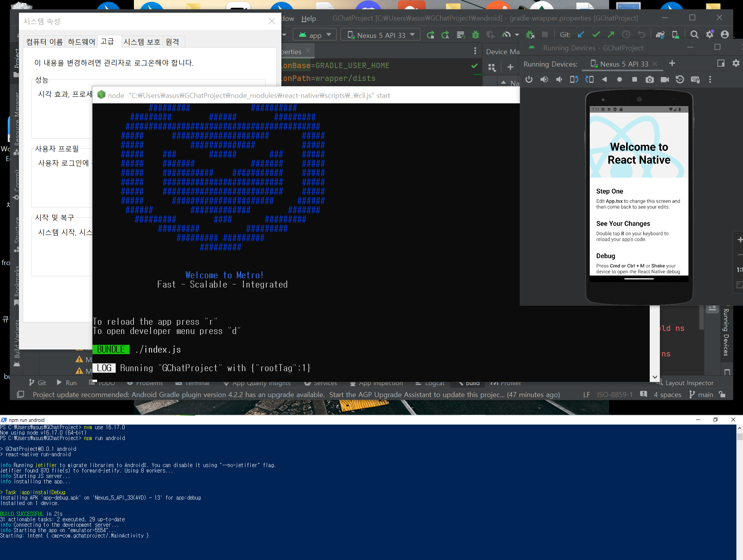Sync Project with Gradle Files elephant icon

[x=660, y=35]
